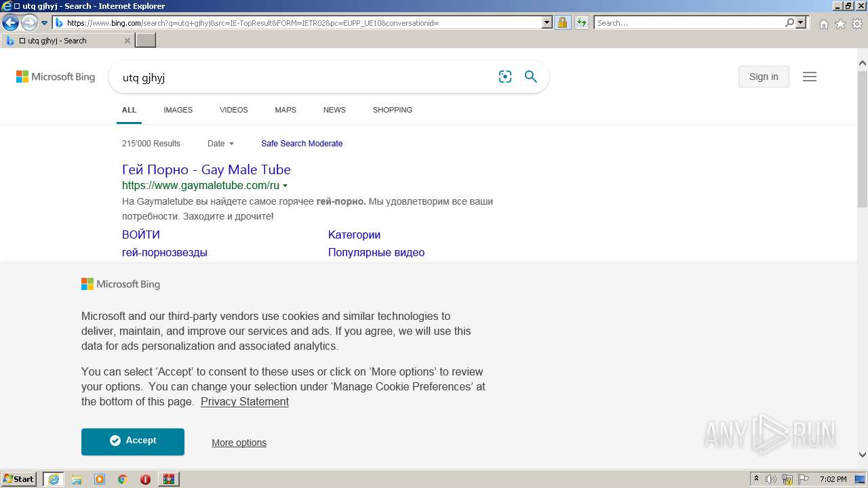Select the ALL results tab

(129, 110)
